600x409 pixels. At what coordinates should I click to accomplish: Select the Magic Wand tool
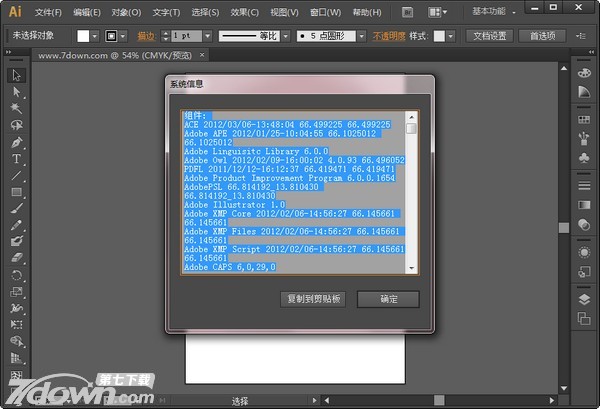[x=16, y=108]
